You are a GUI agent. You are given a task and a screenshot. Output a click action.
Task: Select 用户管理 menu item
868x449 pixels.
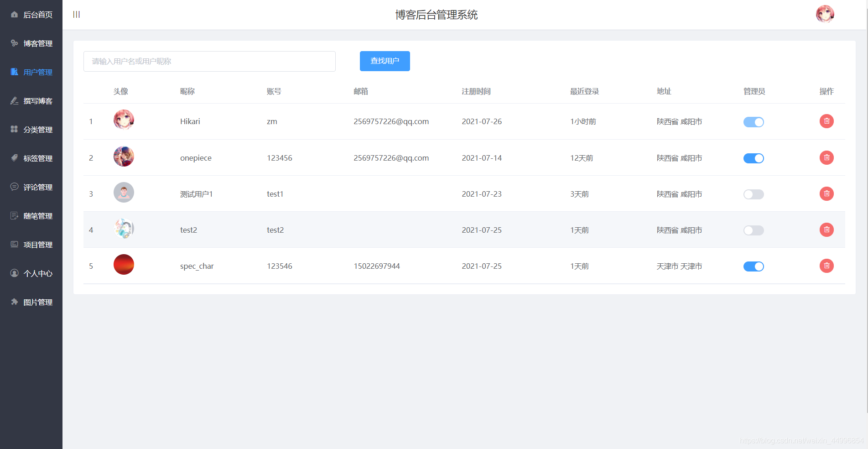click(31, 72)
